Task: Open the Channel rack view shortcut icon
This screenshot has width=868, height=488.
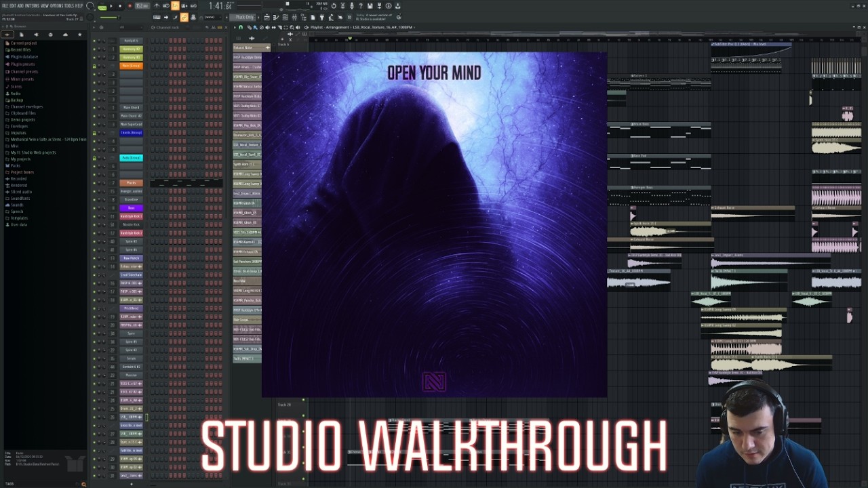Action: coord(285,17)
